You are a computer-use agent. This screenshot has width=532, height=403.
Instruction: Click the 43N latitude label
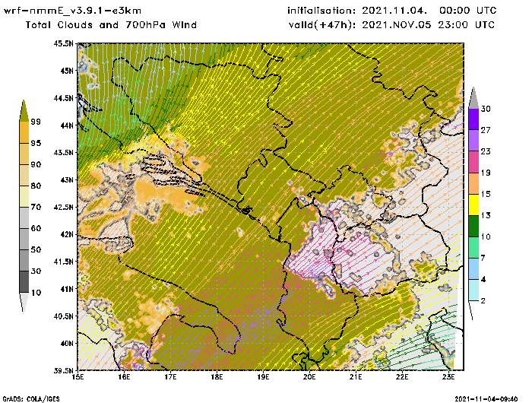(x=67, y=179)
